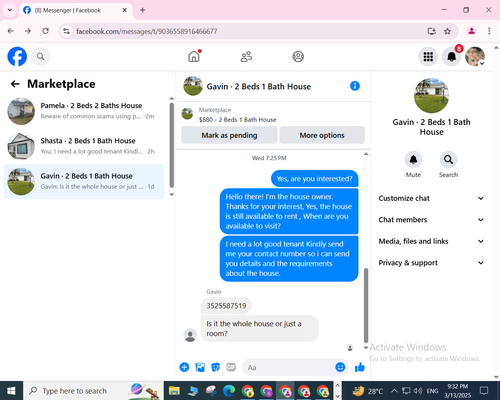Choose a sticker from the composer
This screenshot has width=500, height=400.
216,367
